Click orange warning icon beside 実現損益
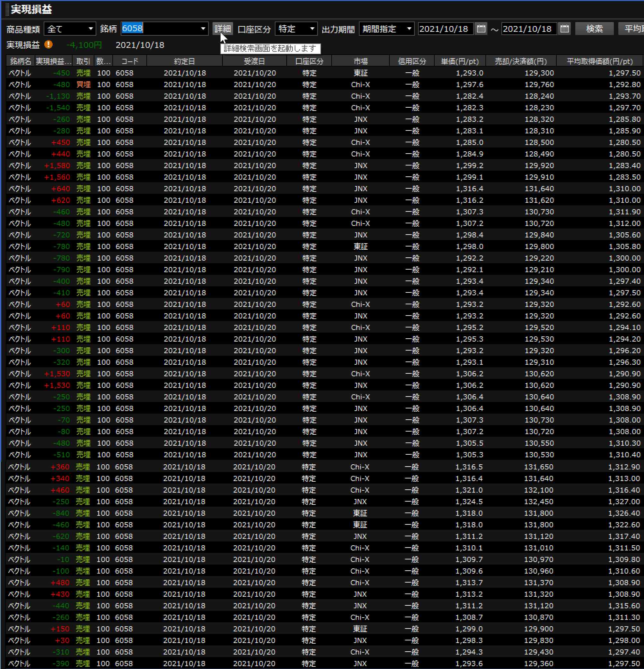 tap(48, 45)
